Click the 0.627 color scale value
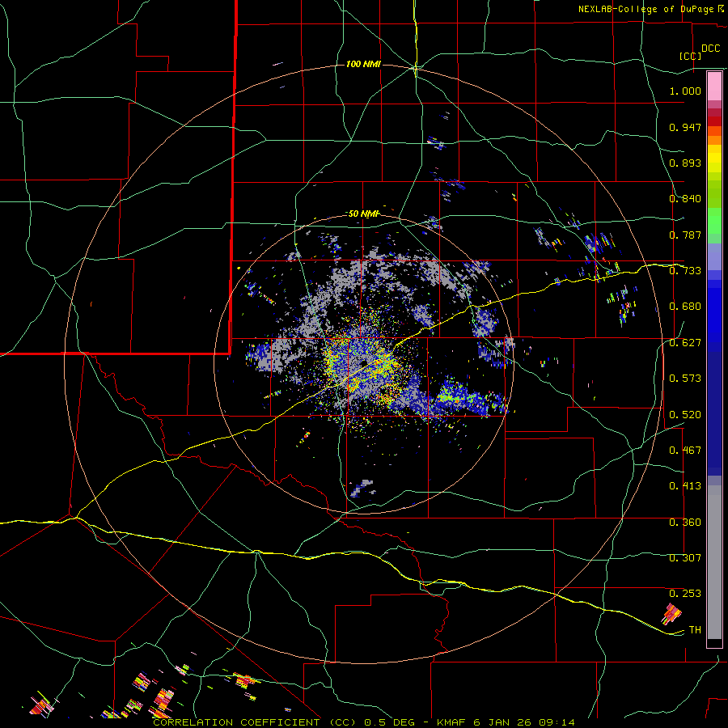 point(685,343)
